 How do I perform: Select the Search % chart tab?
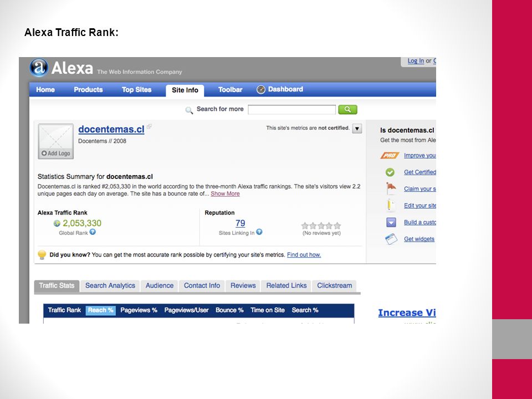305,310
